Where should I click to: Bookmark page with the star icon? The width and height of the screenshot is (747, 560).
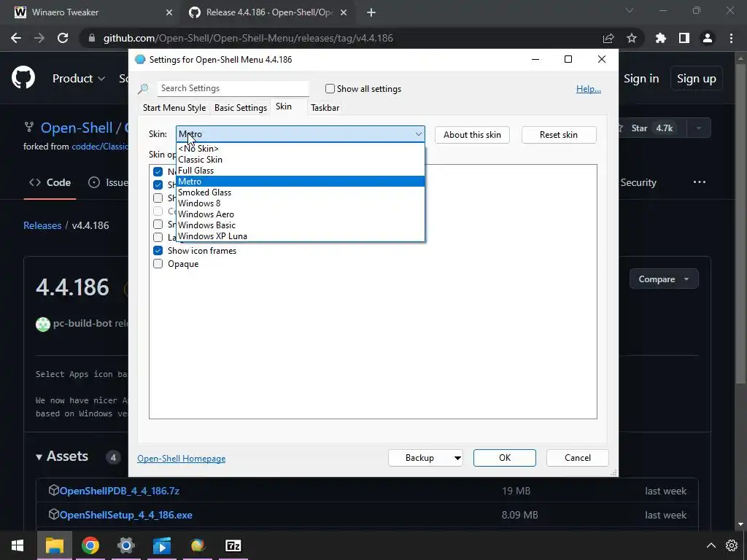(632, 38)
